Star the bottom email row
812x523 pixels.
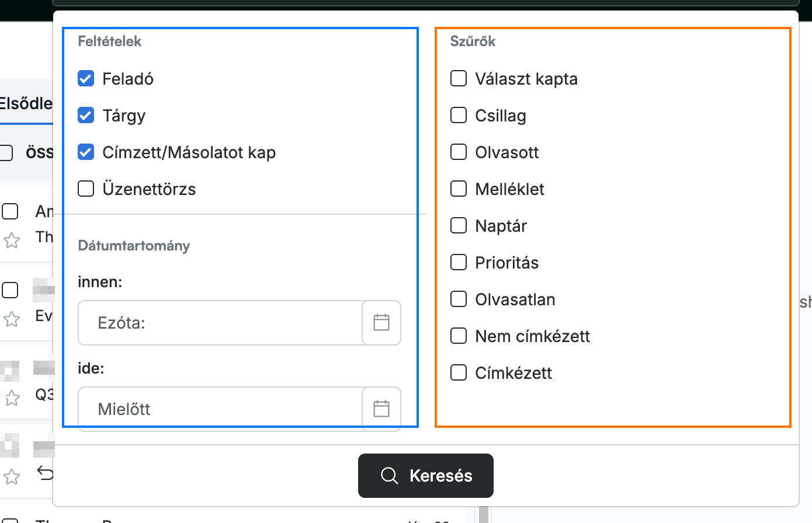coord(12,477)
